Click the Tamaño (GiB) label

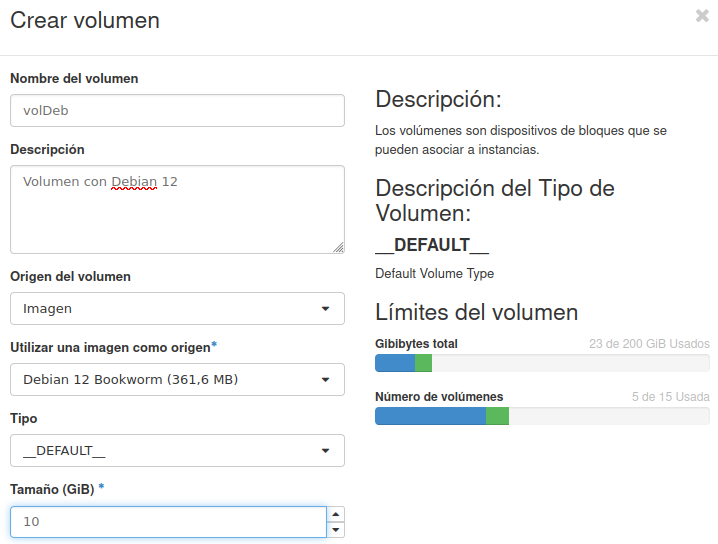52,490
